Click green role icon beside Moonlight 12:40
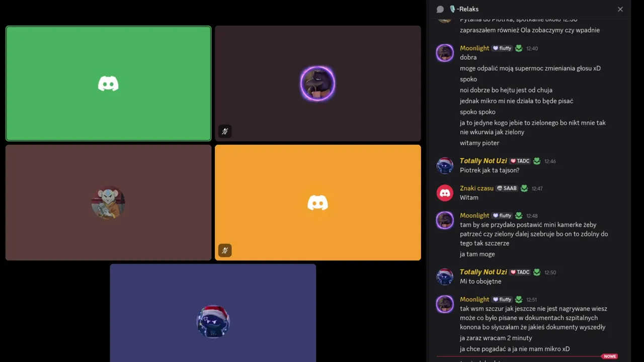This screenshot has height=362, width=644. pyautogui.click(x=519, y=48)
